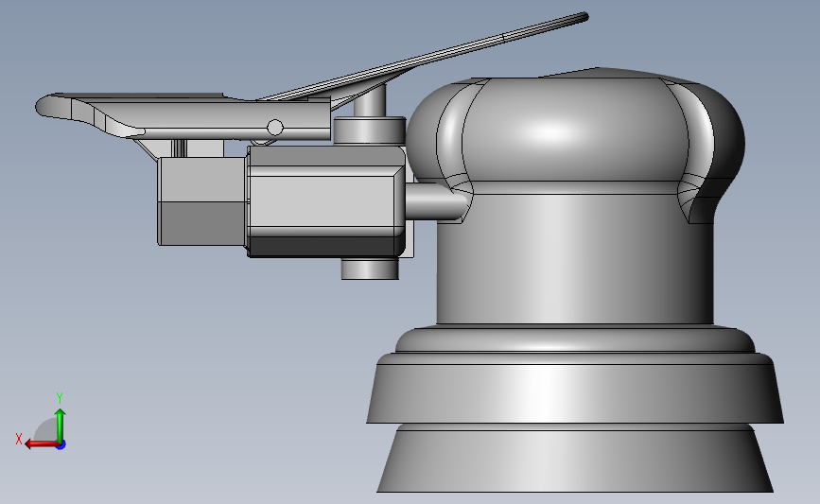The width and height of the screenshot is (820, 504).
Task: Click the green Y axis arrow of the triad
Action: (61, 424)
